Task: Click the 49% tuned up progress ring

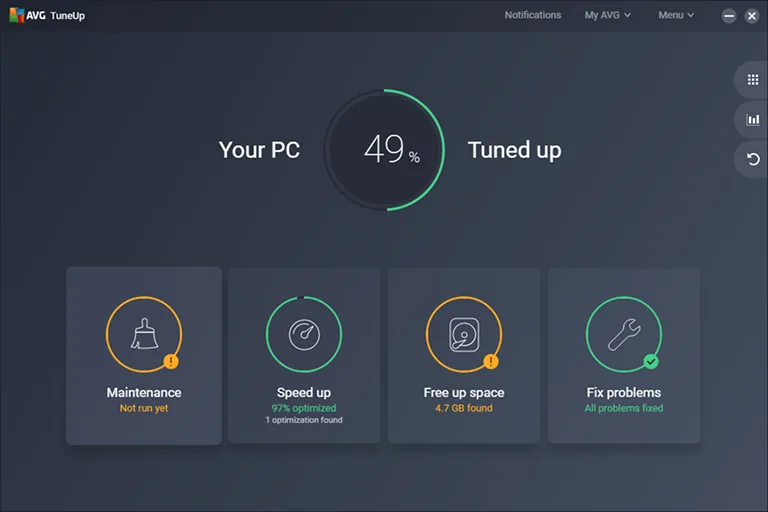Action: coord(384,150)
